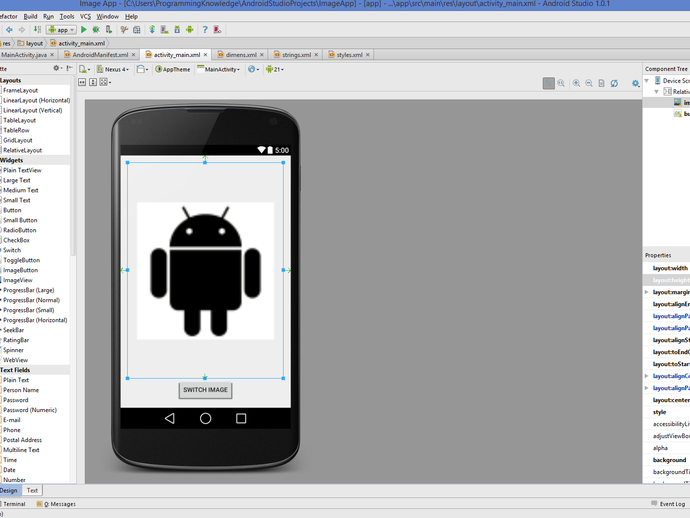Open the VCS menu
This screenshot has height=518, width=690.
(85, 16)
